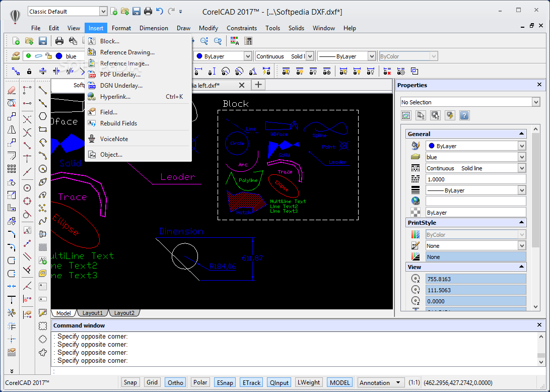The height and width of the screenshot is (392, 550).
Task: Select the Spline tool in draw toolbar
Action: (43, 221)
